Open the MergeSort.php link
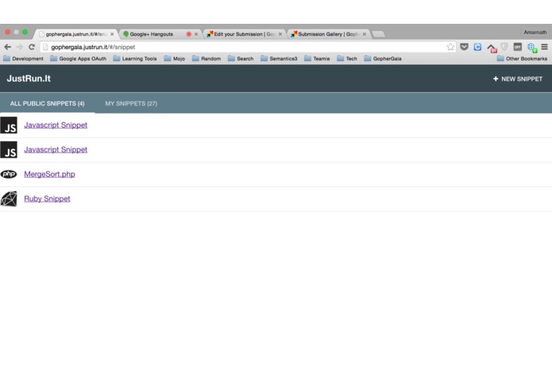Screen dimensions: 552x392 coord(49,174)
